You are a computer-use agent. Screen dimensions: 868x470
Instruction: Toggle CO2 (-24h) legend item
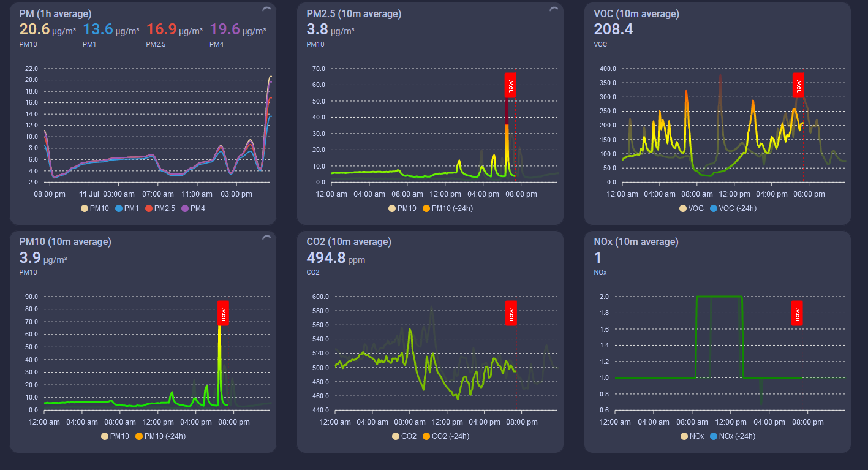445,436
